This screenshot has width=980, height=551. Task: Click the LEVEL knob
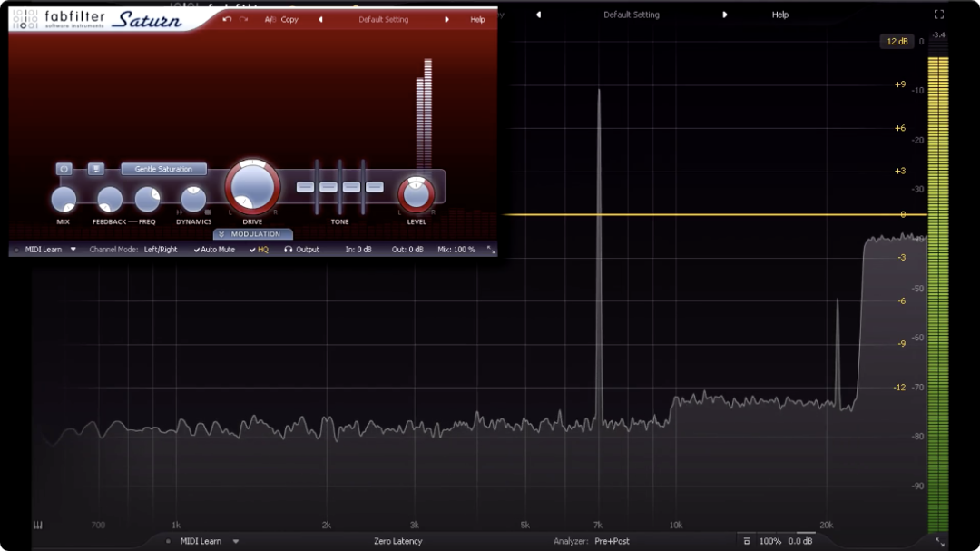point(416,194)
